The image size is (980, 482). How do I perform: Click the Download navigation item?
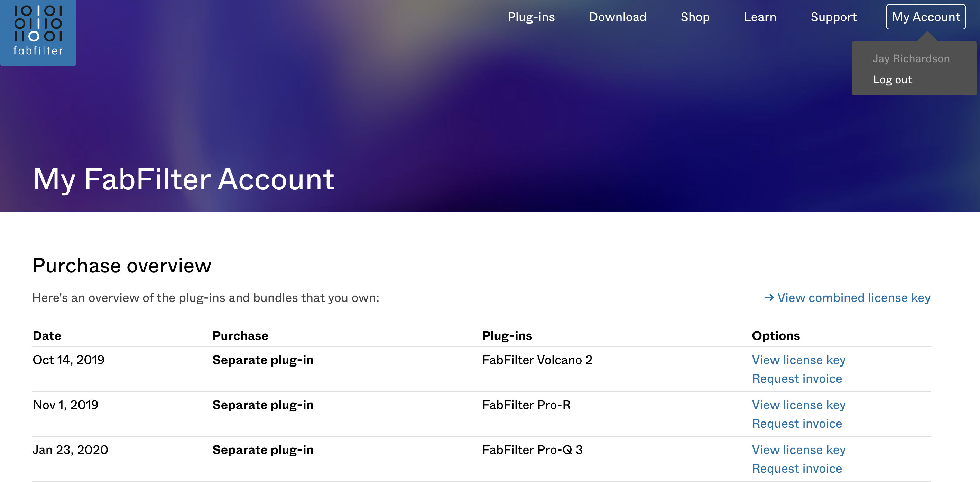click(618, 17)
